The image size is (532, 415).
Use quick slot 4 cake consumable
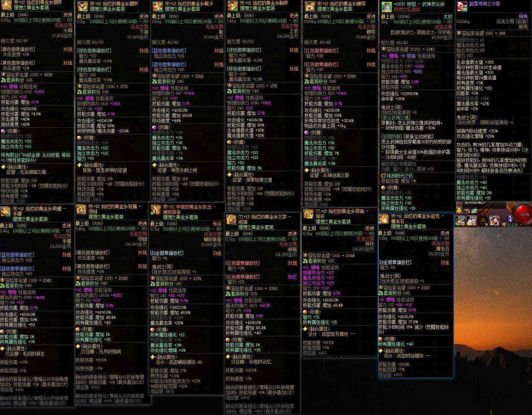click(x=472, y=220)
